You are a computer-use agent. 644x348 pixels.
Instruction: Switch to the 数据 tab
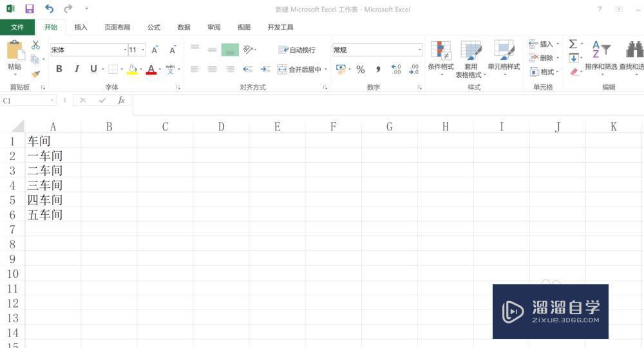[x=184, y=27]
